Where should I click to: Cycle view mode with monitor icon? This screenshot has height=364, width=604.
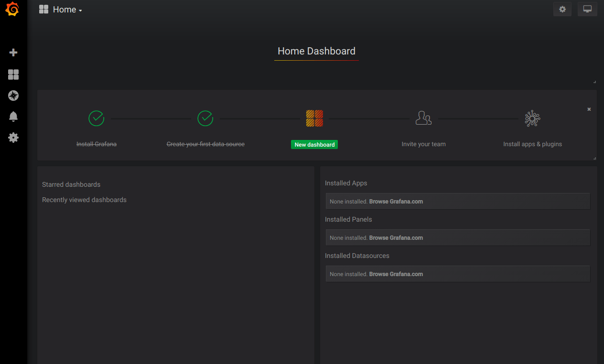coord(587,9)
